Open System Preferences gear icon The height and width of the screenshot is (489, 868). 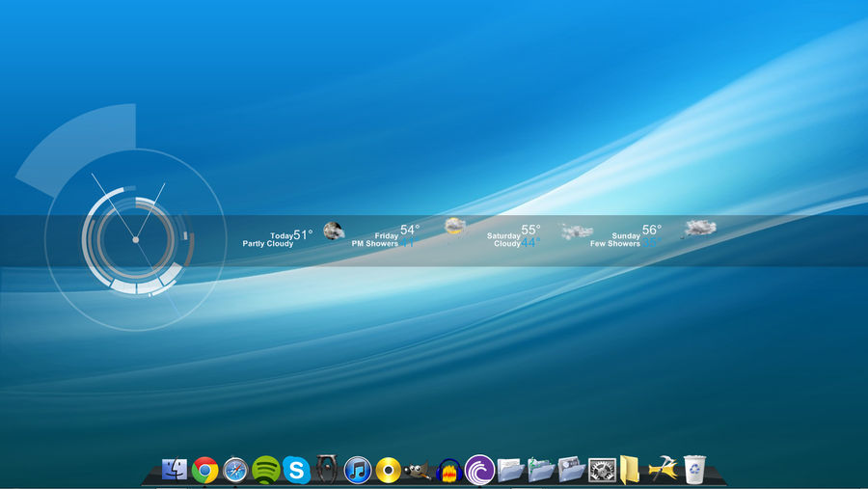(x=602, y=470)
